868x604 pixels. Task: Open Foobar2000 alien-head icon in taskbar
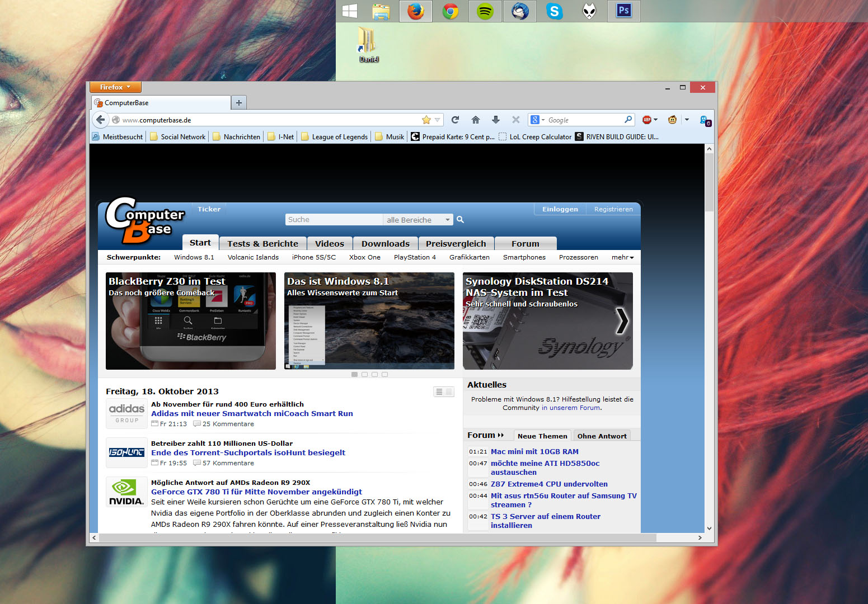coord(589,11)
